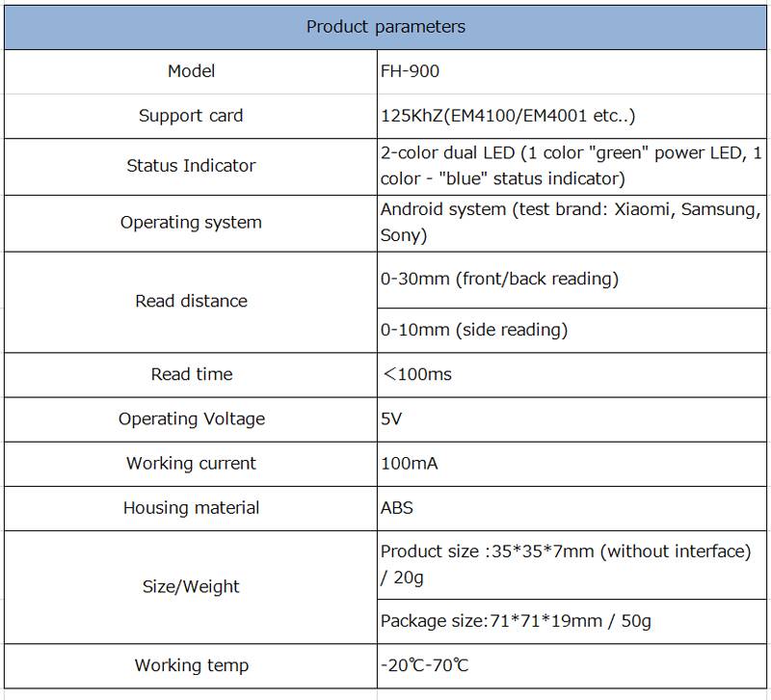Select the Operating system label cell
Viewport: 771px width, 700px height.
coord(191,223)
